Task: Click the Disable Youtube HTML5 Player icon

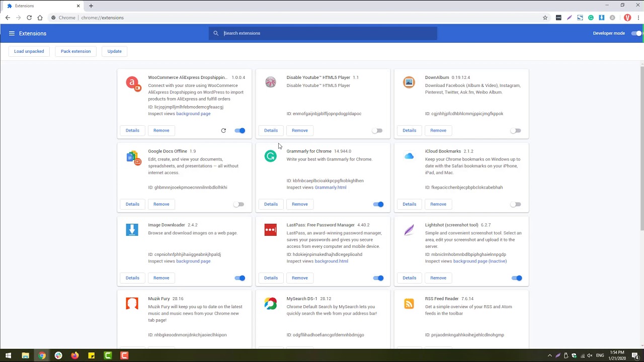Action: coord(271,82)
